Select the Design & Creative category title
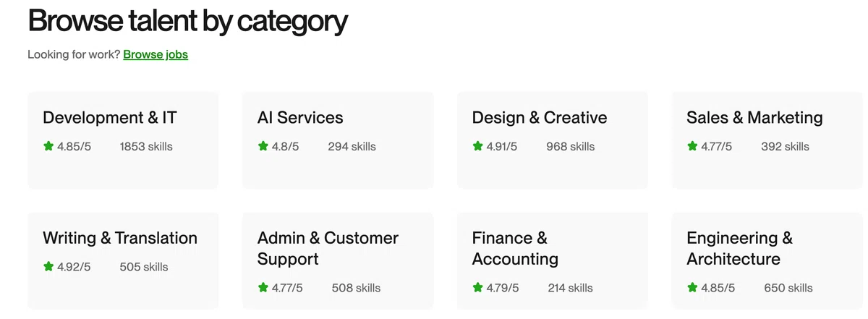Viewport: 868px width, 319px height. (540, 117)
